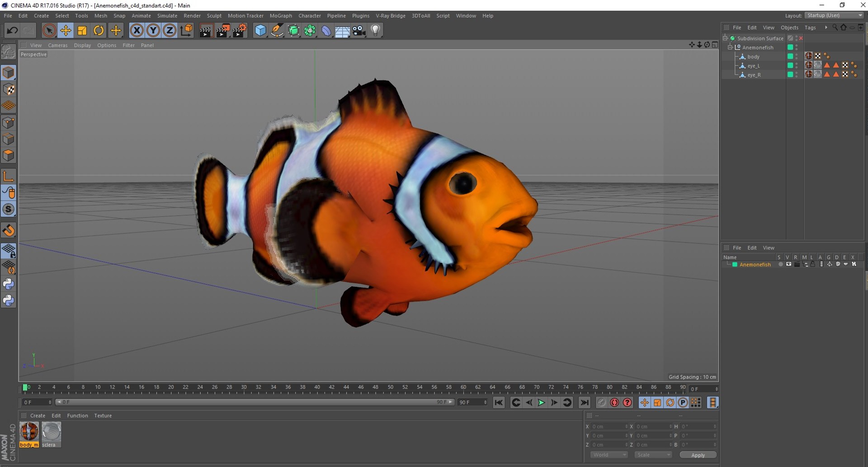
Task: Click the Undo arrow icon
Action: pyautogui.click(x=12, y=31)
